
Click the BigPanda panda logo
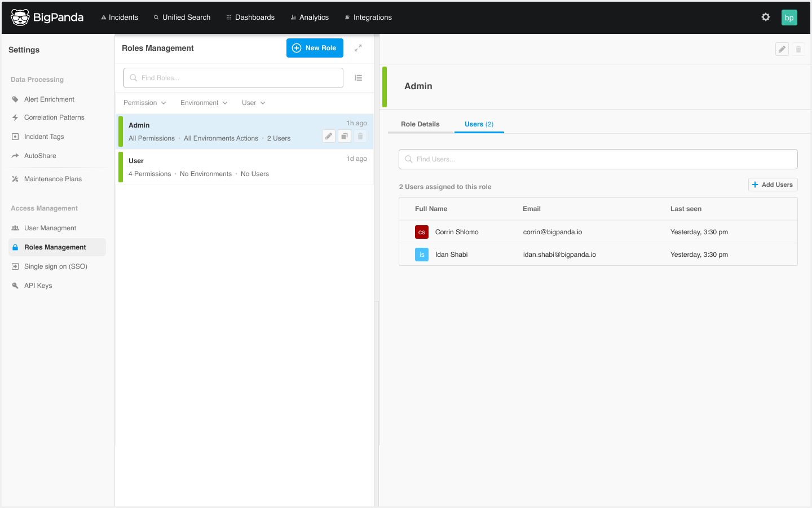tap(20, 17)
